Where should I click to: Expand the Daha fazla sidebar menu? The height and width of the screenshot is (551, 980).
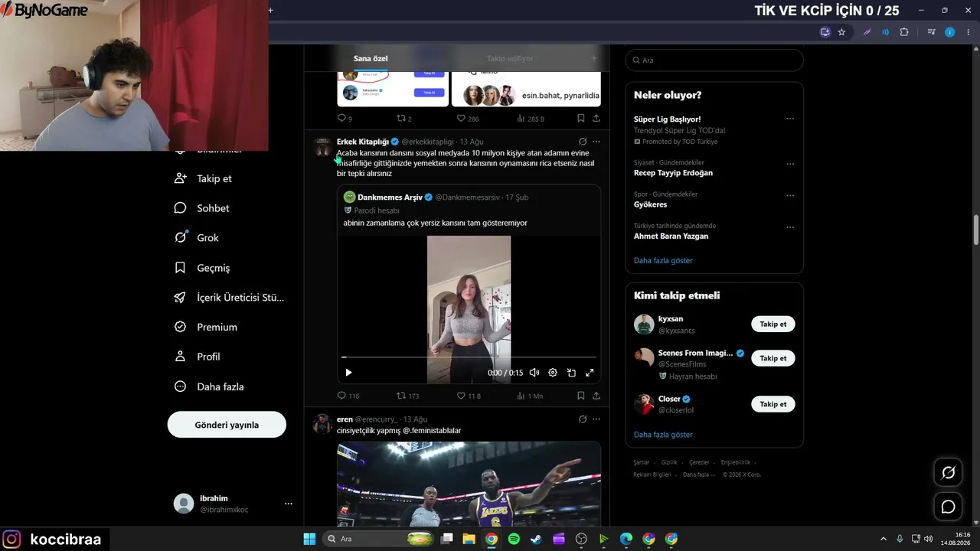tap(209, 386)
